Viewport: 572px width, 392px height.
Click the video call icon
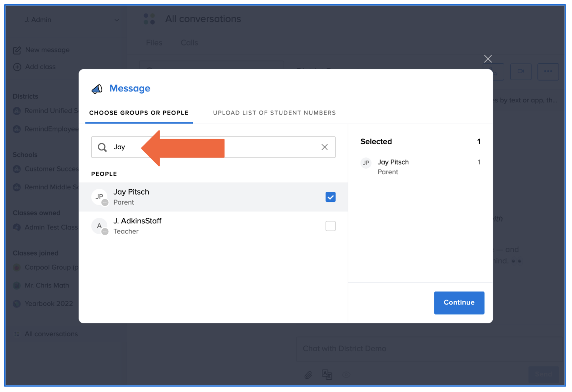coord(521,71)
